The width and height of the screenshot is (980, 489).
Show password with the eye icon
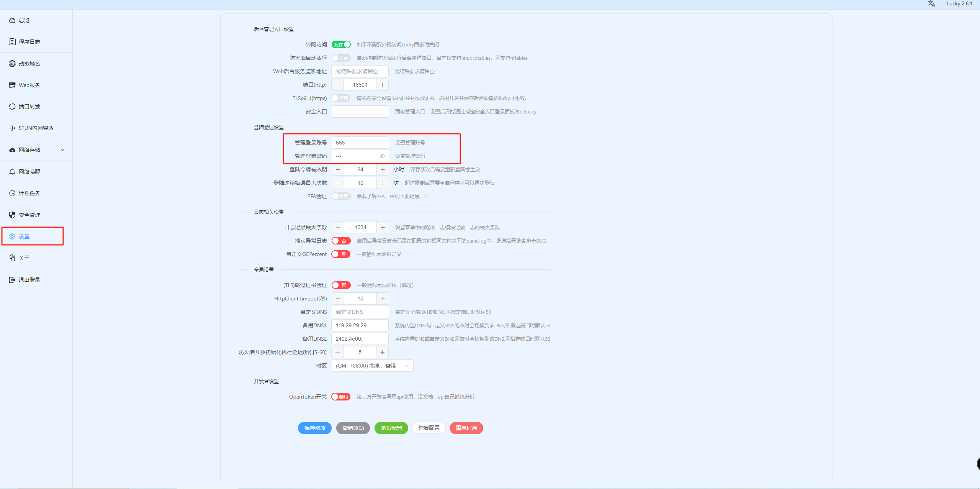pyautogui.click(x=382, y=156)
